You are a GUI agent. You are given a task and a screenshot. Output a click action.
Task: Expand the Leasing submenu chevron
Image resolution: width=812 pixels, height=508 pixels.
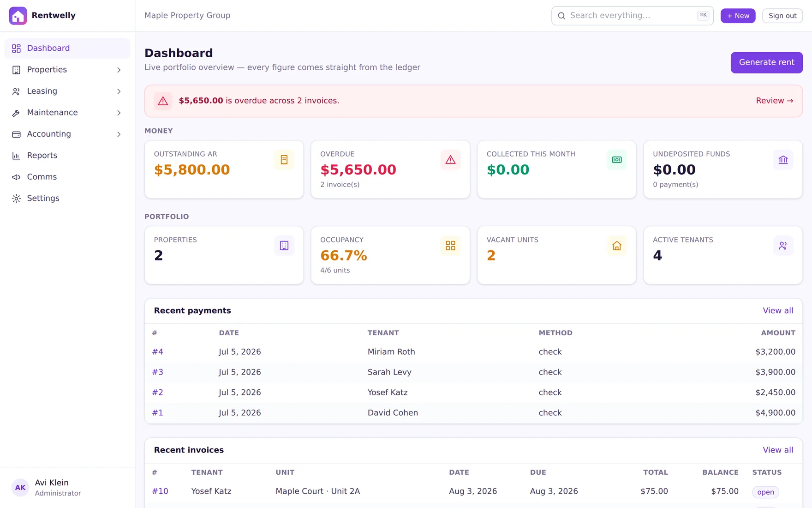coord(119,91)
